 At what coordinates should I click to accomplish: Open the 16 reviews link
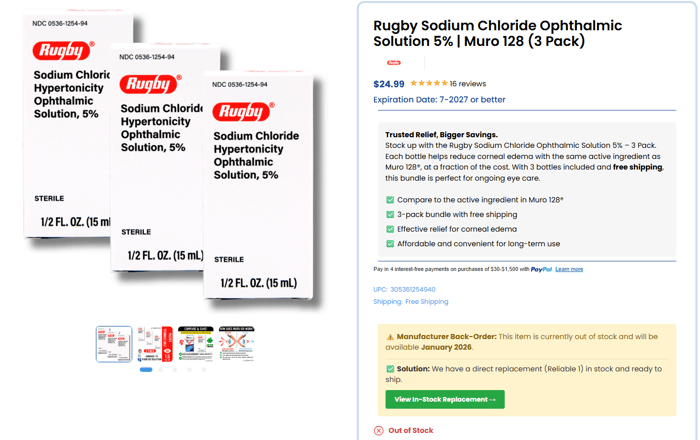point(468,84)
